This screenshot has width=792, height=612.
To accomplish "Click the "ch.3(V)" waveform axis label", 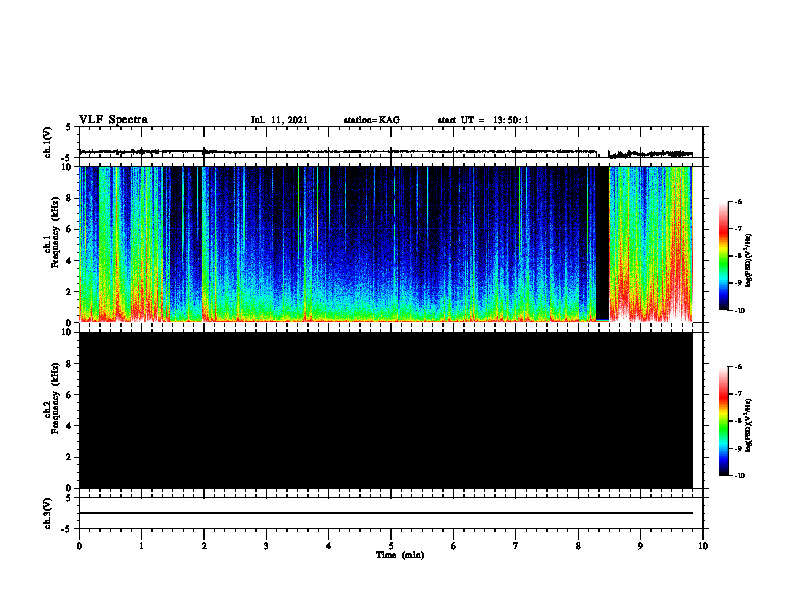I will 47,513.
